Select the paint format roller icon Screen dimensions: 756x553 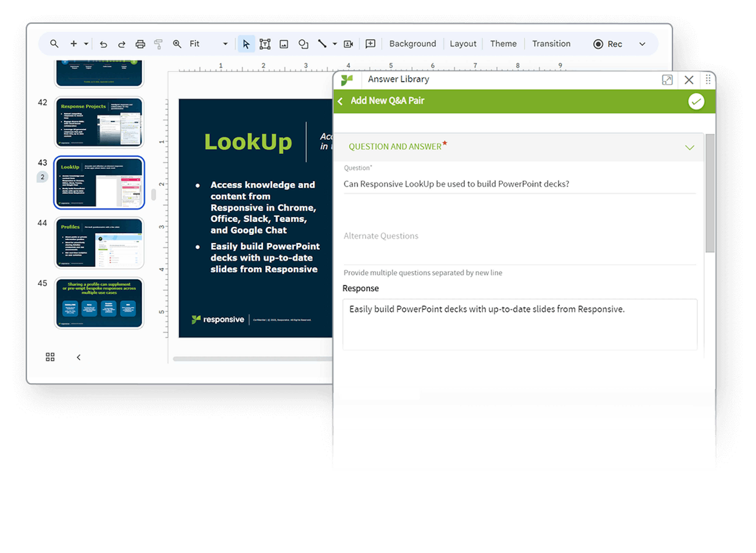point(158,44)
